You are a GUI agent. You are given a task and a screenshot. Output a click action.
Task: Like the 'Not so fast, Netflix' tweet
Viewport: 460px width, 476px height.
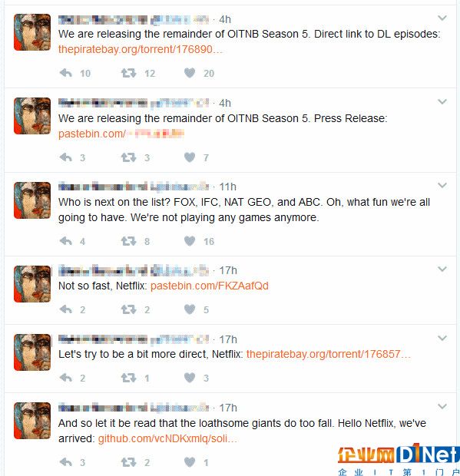190,309
